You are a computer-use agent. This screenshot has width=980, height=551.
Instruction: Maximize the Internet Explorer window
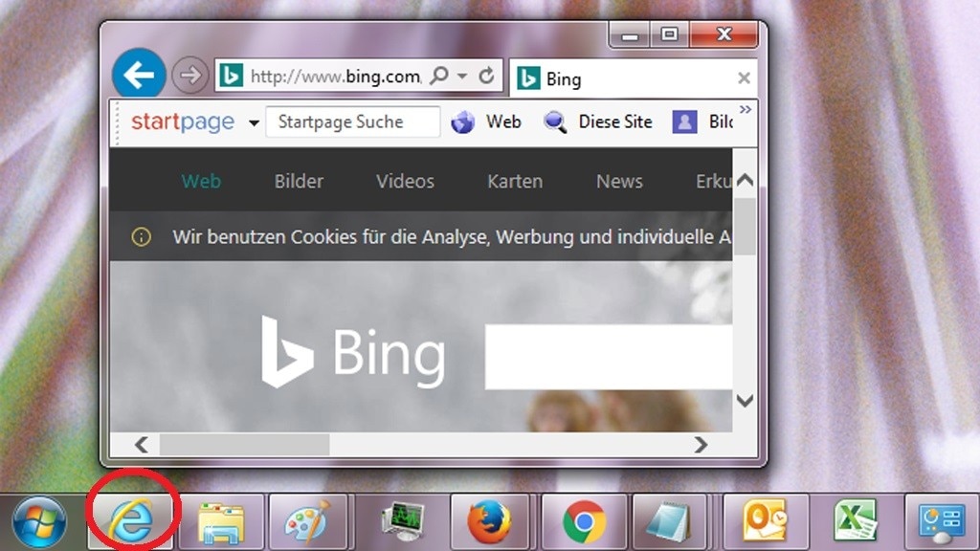669,35
